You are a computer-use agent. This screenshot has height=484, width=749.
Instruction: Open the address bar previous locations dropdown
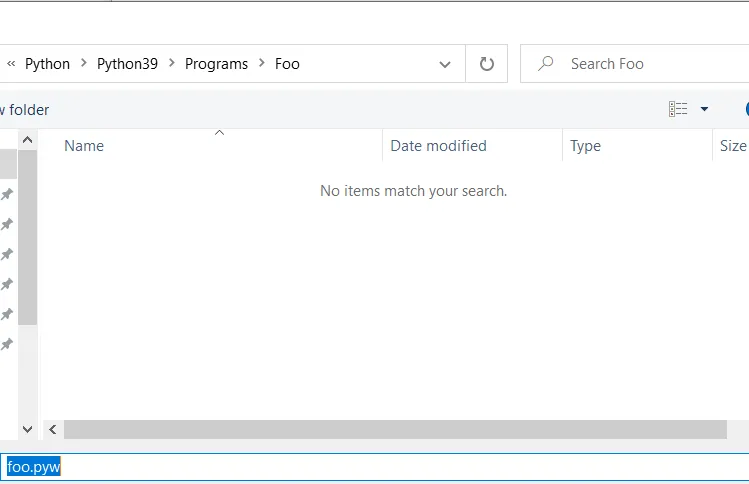[445, 64]
